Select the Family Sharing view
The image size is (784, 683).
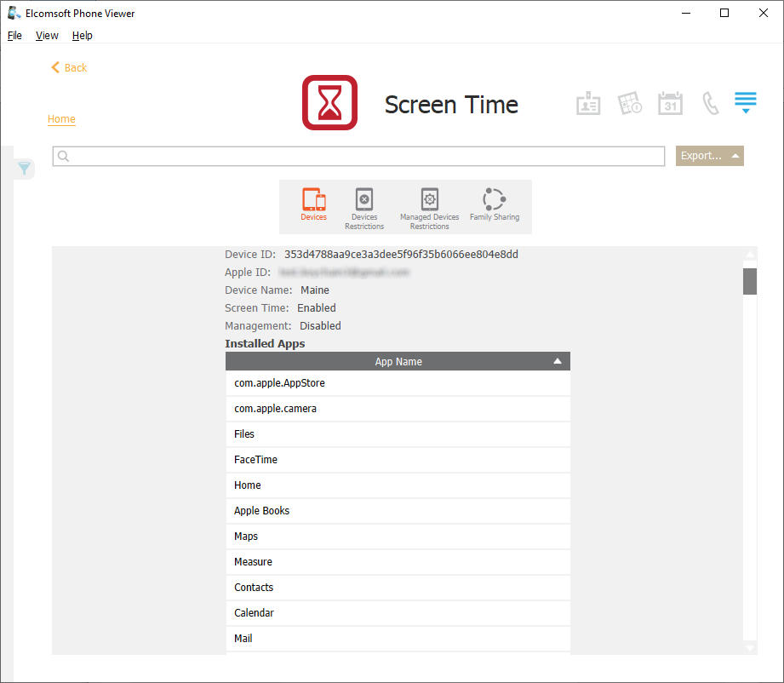(494, 205)
